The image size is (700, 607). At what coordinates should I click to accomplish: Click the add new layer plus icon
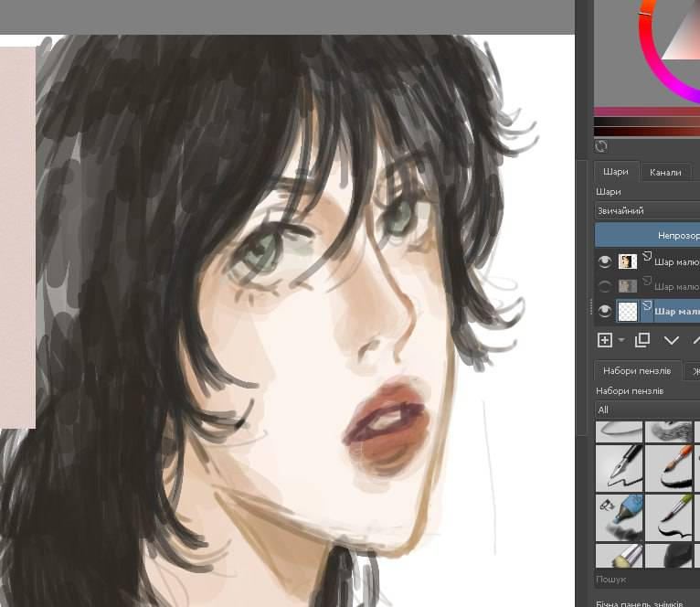coord(604,340)
